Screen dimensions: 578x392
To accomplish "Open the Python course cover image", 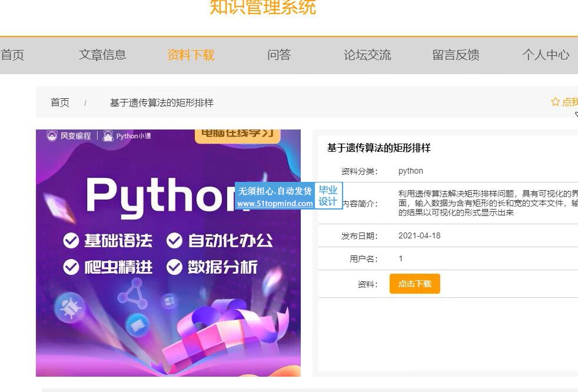I will click(x=168, y=253).
